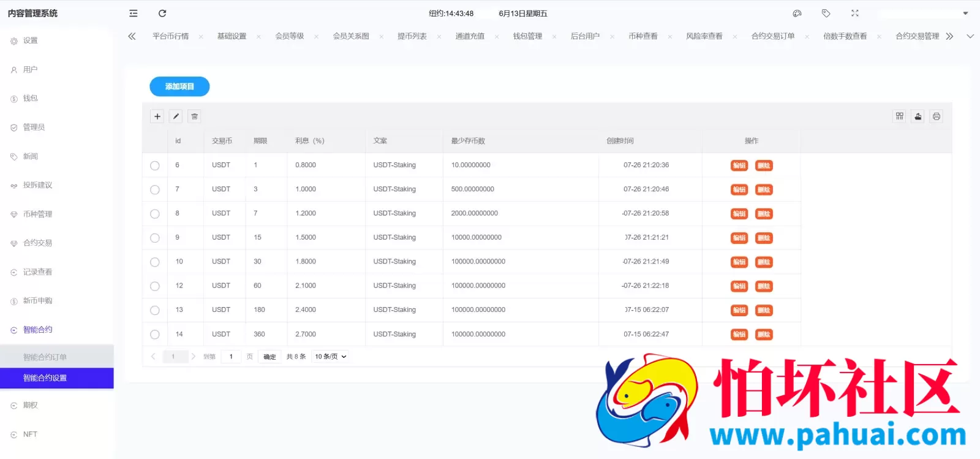The height and width of the screenshot is (459, 980).
Task: Toggle fullscreen with the expand icon
Action: coord(855,13)
